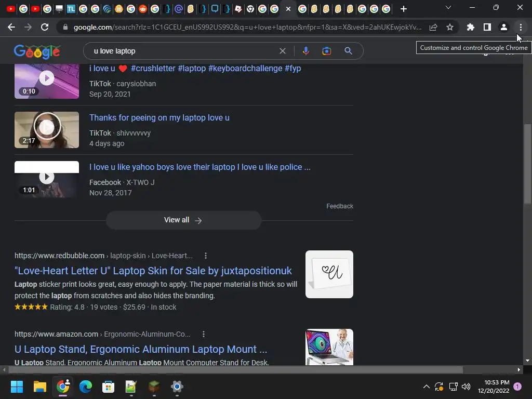Send Feedback on video results

tap(340, 206)
